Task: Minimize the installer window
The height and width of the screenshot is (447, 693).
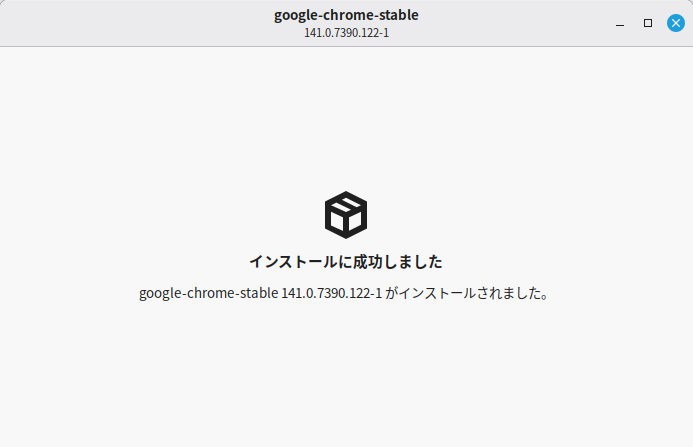Action: 621,22
